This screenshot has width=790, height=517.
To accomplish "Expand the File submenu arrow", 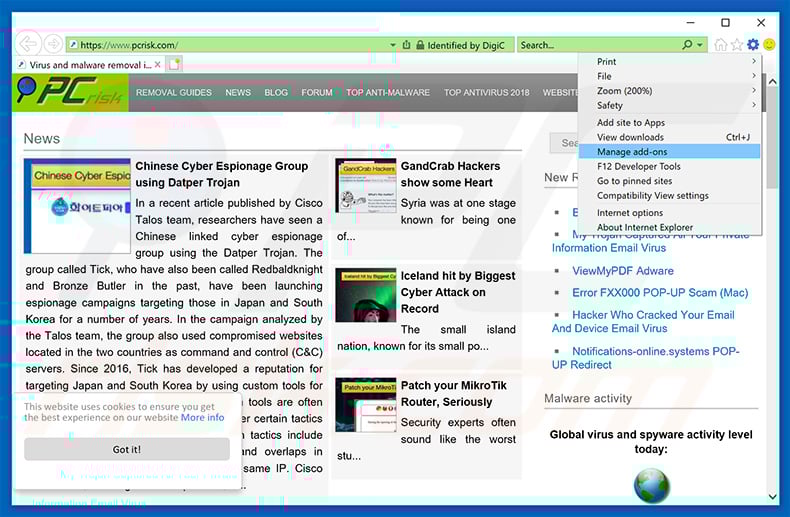I will point(754,76).
